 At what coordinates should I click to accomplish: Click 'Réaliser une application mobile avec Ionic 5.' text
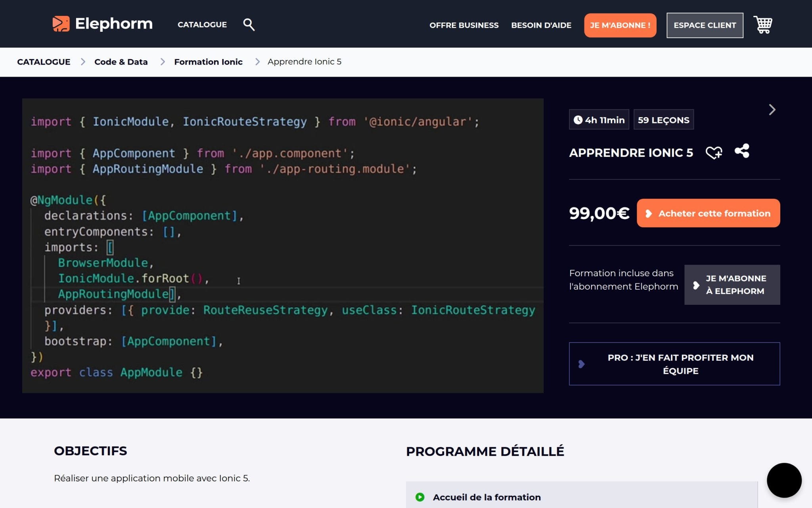point(152,478)
